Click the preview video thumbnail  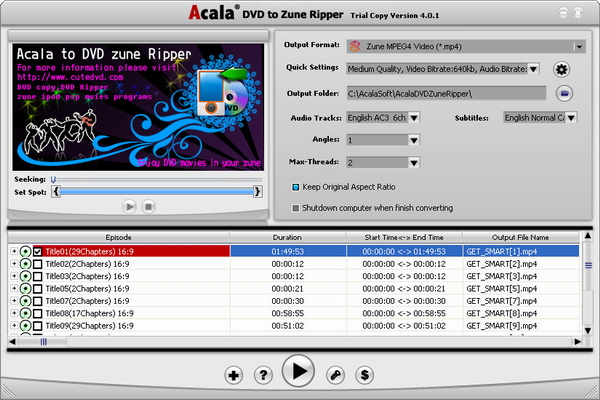(138, 107)
